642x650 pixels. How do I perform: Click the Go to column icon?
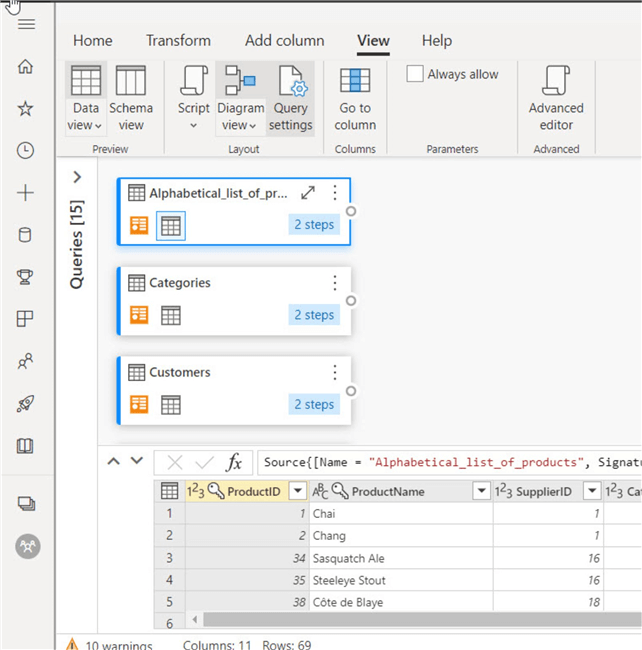pyautogui.click(x=355, y=98)
